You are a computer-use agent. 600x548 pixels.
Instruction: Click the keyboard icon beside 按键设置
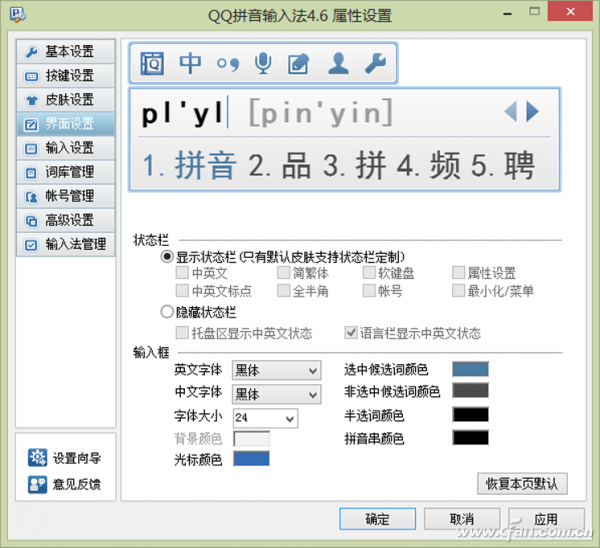tap(31, 76)
